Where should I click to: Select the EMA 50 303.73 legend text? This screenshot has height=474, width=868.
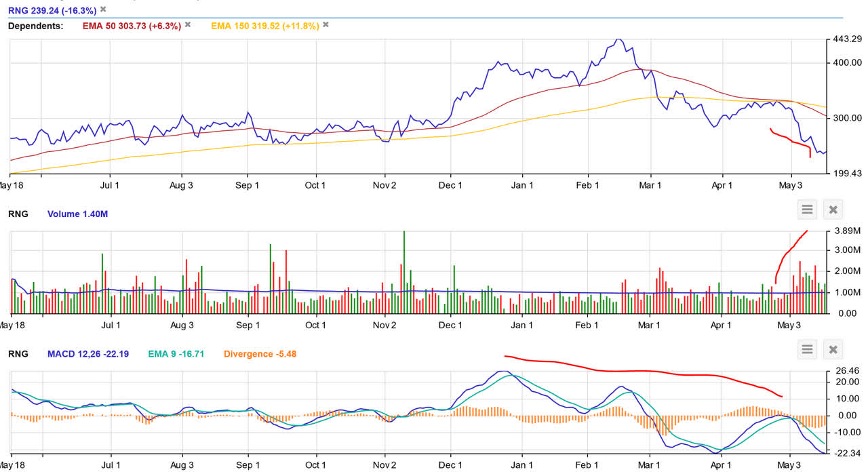pyautogui.click(x=132, y=26)
